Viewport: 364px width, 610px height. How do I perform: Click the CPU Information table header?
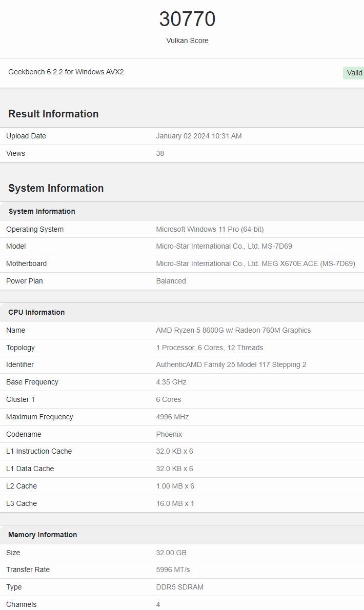[x=36, y=312]
